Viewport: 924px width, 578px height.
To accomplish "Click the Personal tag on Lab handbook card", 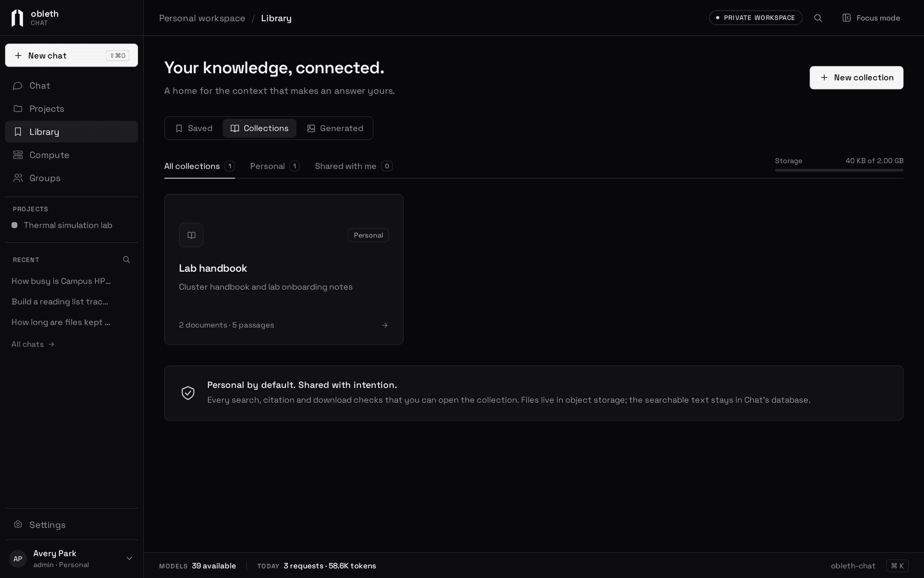I will click(x=368, y=235).
